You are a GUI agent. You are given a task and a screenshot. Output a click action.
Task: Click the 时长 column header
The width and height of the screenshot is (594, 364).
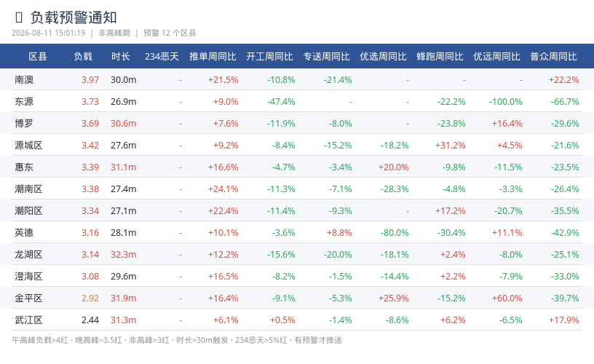[120, 57]
